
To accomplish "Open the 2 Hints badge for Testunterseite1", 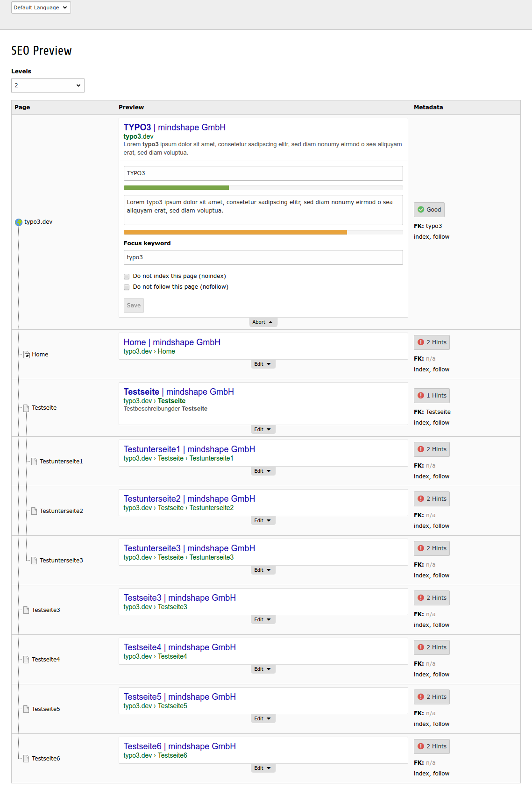I will [x=432, y=449].
